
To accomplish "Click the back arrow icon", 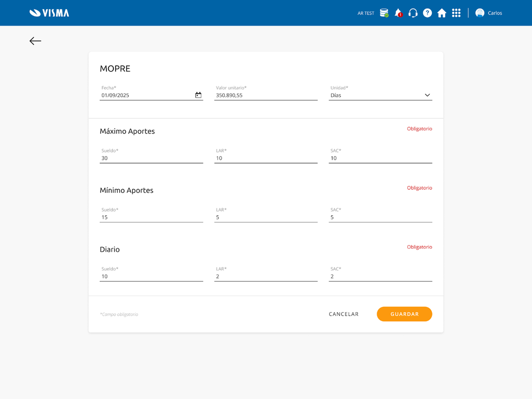I will click(x=35, y=41).
